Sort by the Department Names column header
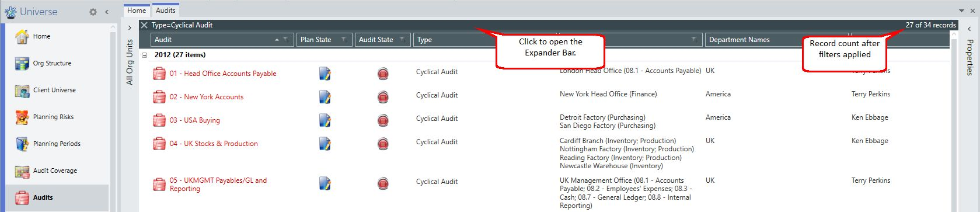This screenshot has width=980, height=212. [x=740, y=40]
